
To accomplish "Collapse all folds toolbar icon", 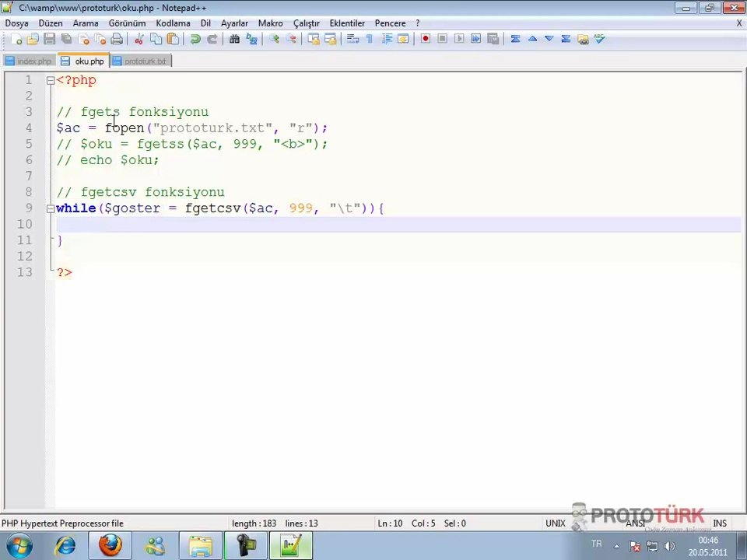I will click(515, 39).
